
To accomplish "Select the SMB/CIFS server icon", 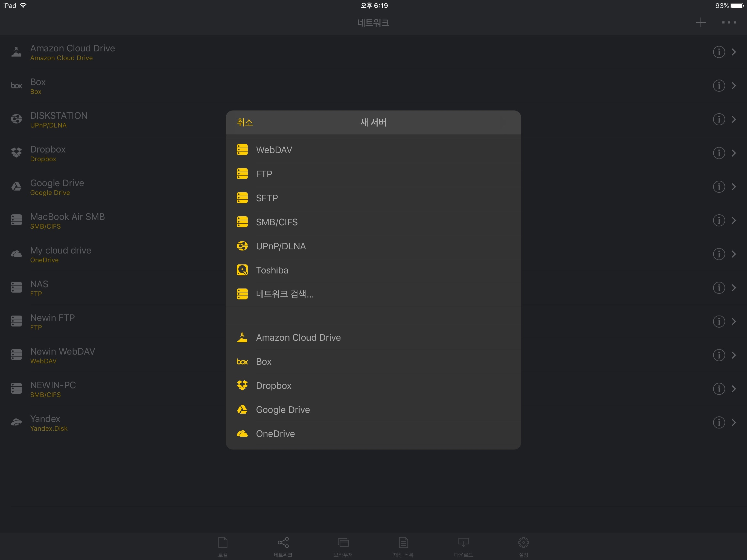I will [242, 222].
